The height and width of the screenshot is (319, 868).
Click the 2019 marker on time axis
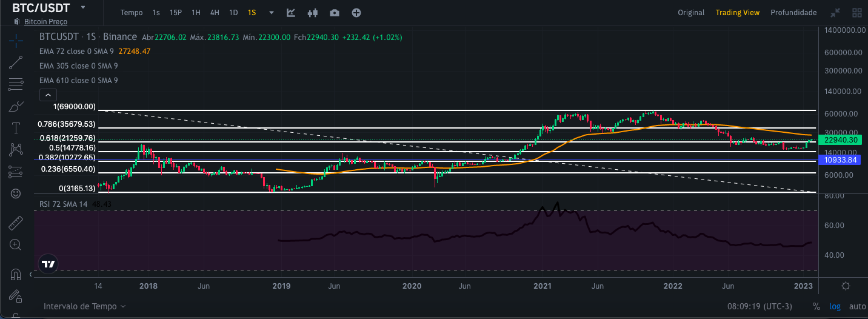[x=281, y=286]
